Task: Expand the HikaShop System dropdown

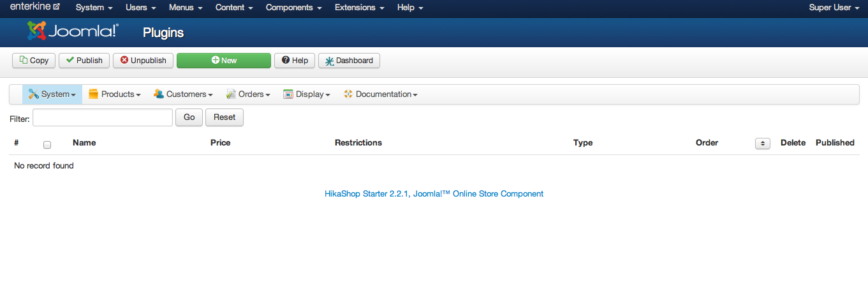Action: 52,94
